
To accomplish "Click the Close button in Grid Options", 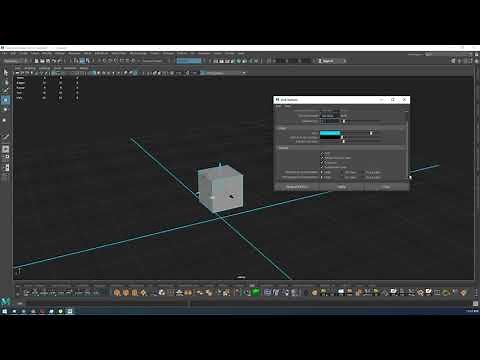I will [386, 187].
